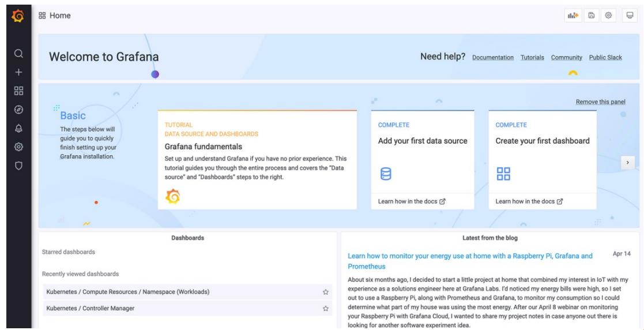The image size is (644, 330).
Task: Open the Alerting bell icon
Action: click(x=18, y=127)
